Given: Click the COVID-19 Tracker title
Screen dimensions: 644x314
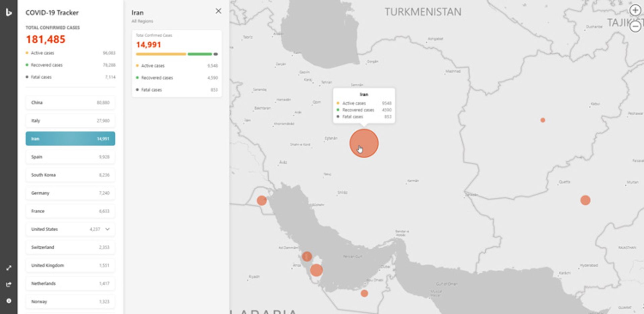Looking at the screenshot, I should point(52,13).
